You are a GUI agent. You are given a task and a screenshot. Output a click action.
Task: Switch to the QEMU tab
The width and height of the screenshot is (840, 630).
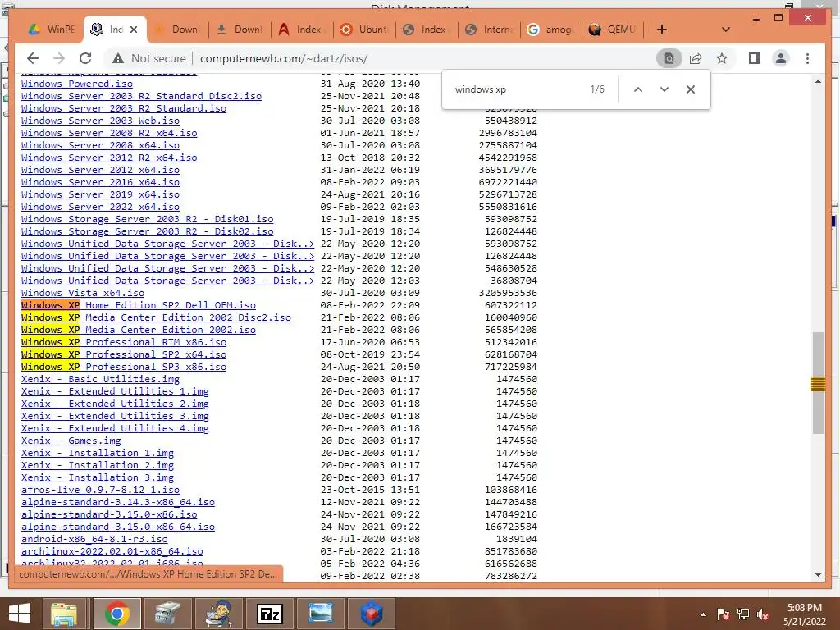pyautogui.click(x=612, y=30)
